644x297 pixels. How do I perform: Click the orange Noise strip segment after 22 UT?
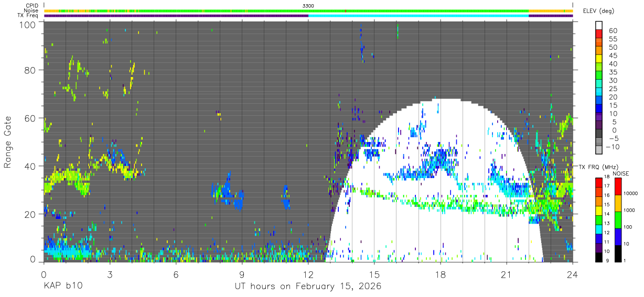551,10
